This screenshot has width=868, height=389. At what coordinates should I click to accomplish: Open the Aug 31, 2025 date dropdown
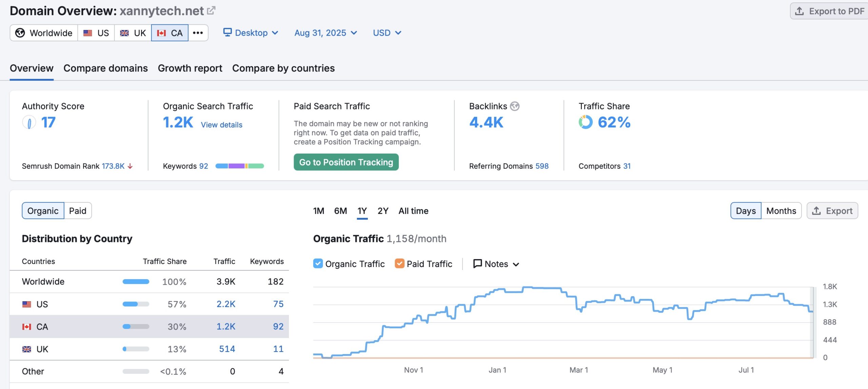[x=325, y=33]
